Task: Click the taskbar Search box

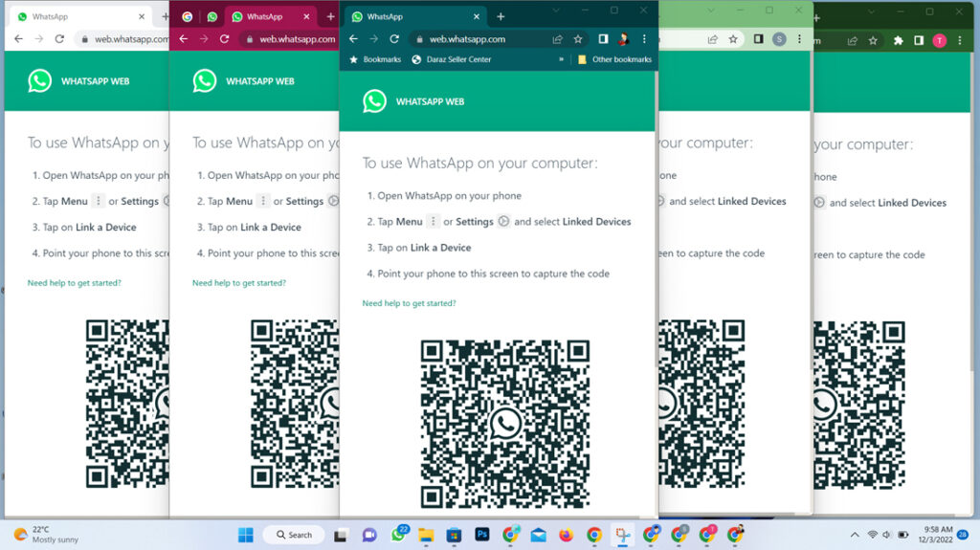Action: pyautogui.click(x=294, y=535)
